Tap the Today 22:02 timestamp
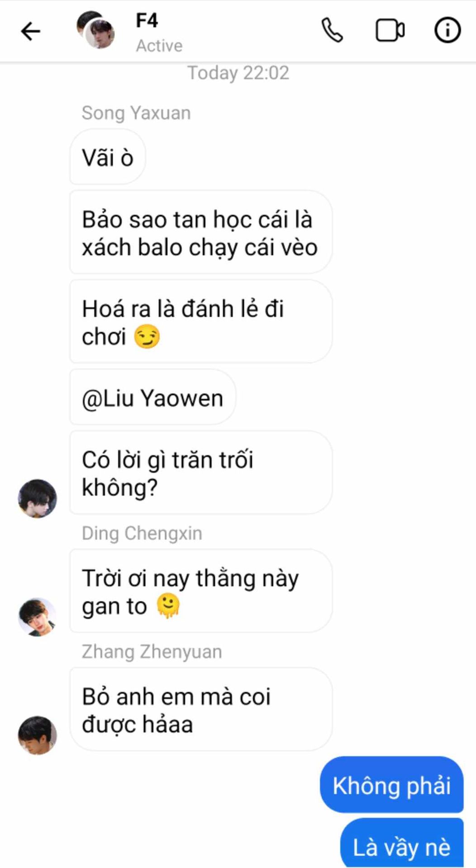The image size is (476, 868). [x=238, y=73]
